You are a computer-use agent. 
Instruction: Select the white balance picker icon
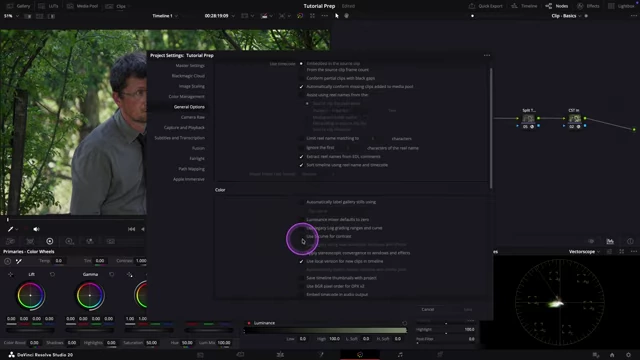(x=19, y=261)
